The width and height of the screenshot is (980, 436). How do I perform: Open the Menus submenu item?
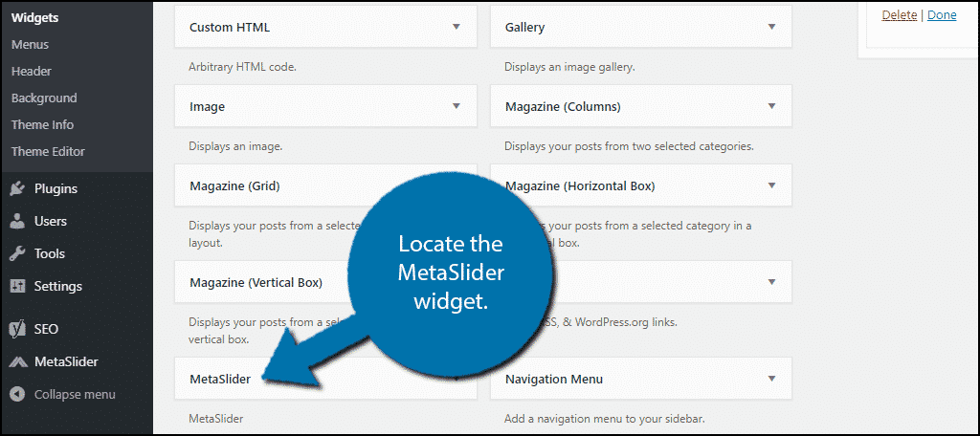[30, 44]
